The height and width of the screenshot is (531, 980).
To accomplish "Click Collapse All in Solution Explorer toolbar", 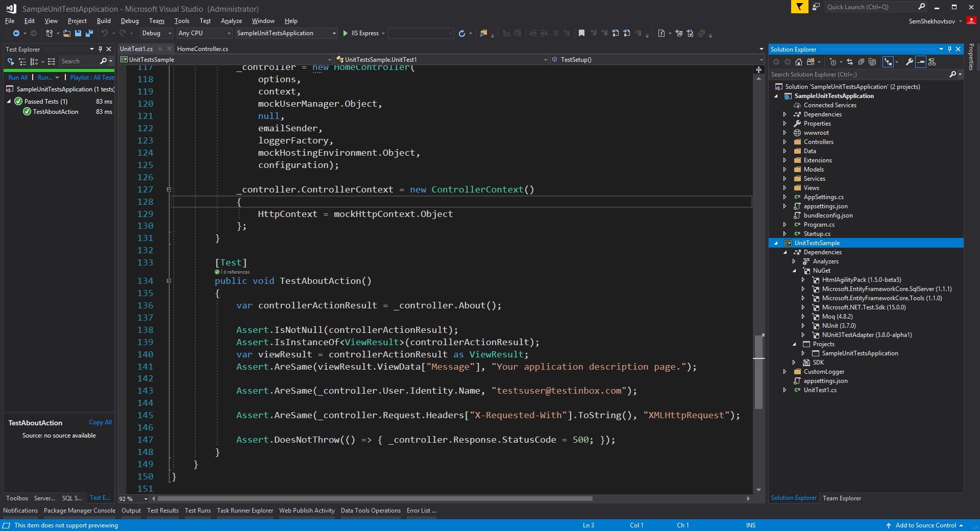I will (861, 62).
